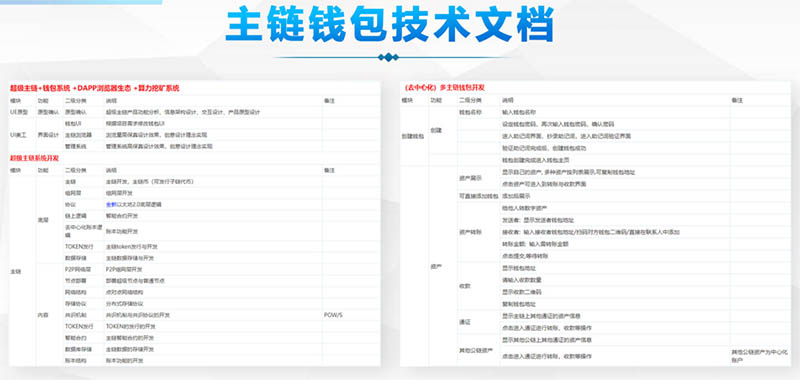Screen dimensions: 800x380
Task: Select the description 复制钱包地址
Action: pyautogui.click(x=519, y=304)
